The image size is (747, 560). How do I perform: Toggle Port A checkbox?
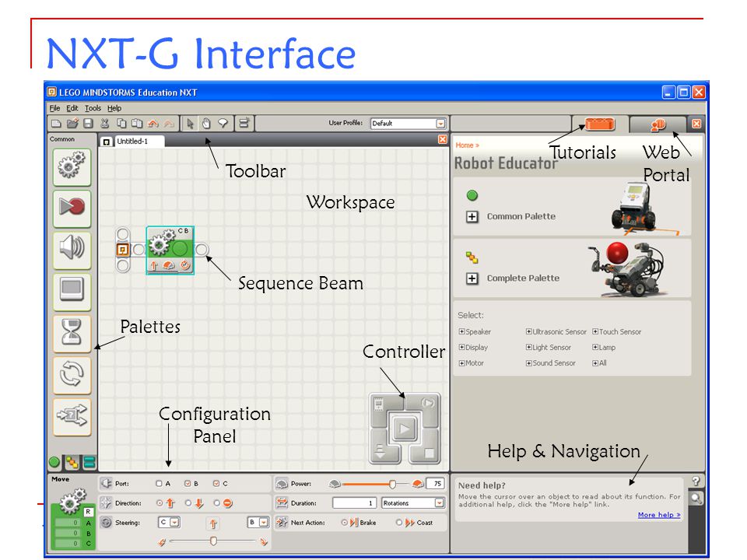[x=159, y=483]
